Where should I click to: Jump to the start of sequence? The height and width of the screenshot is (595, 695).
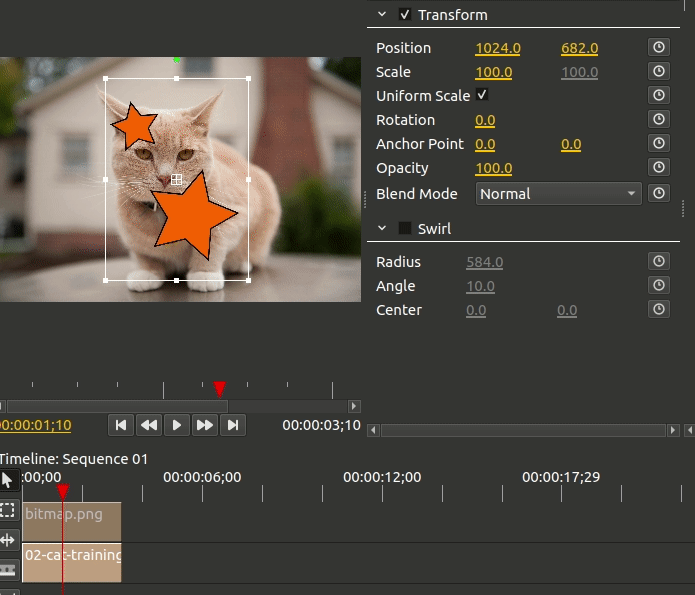tap(121, 425)
